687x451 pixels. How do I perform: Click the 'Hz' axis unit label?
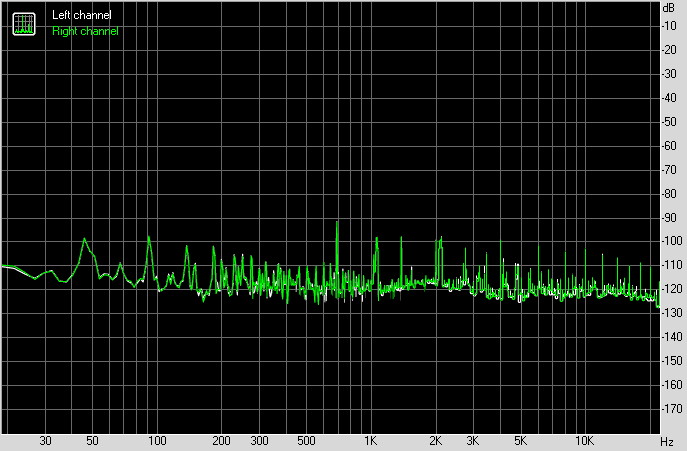pos(667,441)
